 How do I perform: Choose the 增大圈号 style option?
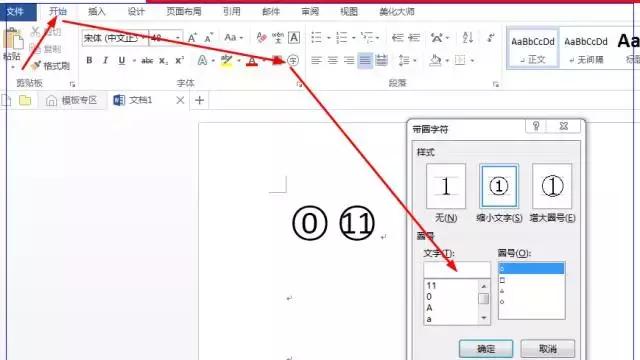(x=552, y=193)
